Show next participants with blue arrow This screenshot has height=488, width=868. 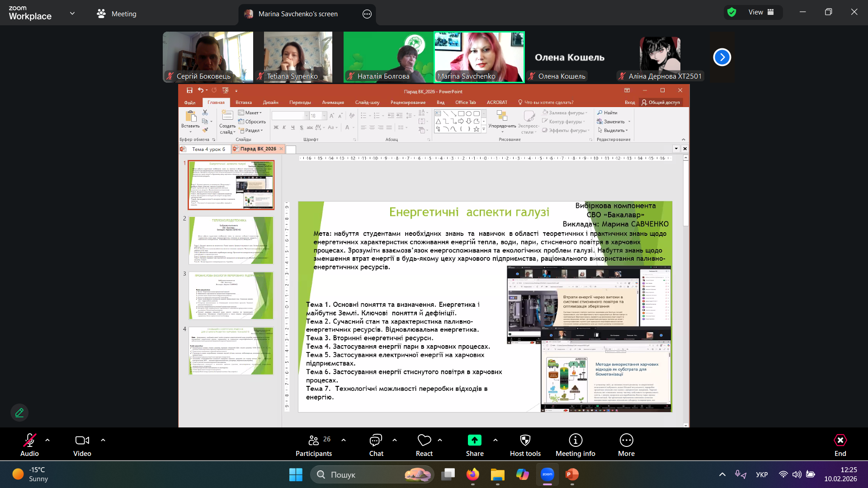point(722,57)
